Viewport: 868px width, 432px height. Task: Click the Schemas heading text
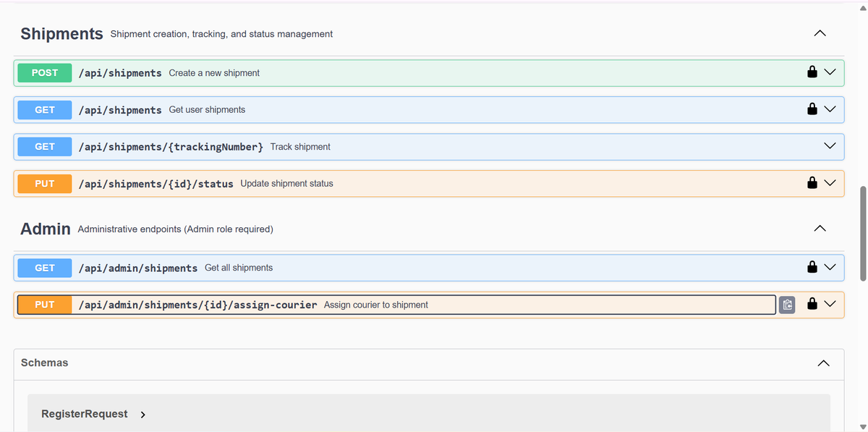(44, 363)
